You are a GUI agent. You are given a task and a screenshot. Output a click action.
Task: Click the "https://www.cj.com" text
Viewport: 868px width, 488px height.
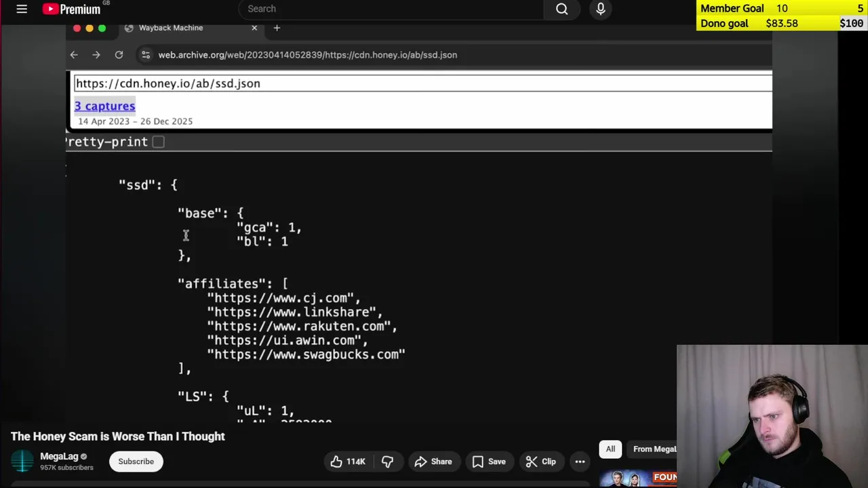(283, 298)
